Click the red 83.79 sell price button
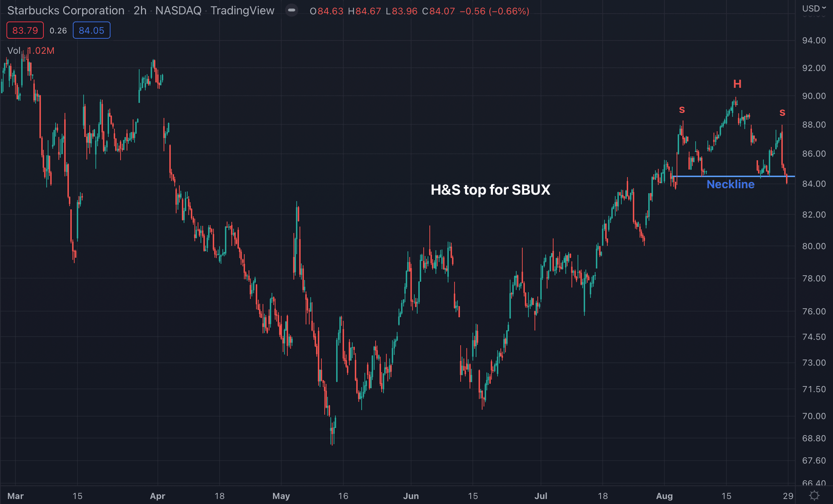The height and width of the screenshot is (504, 833). tap(25, 30)
